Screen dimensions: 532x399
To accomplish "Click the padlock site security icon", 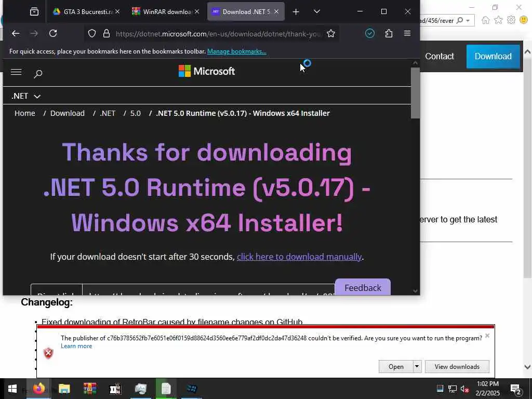I will coord(107,33).
